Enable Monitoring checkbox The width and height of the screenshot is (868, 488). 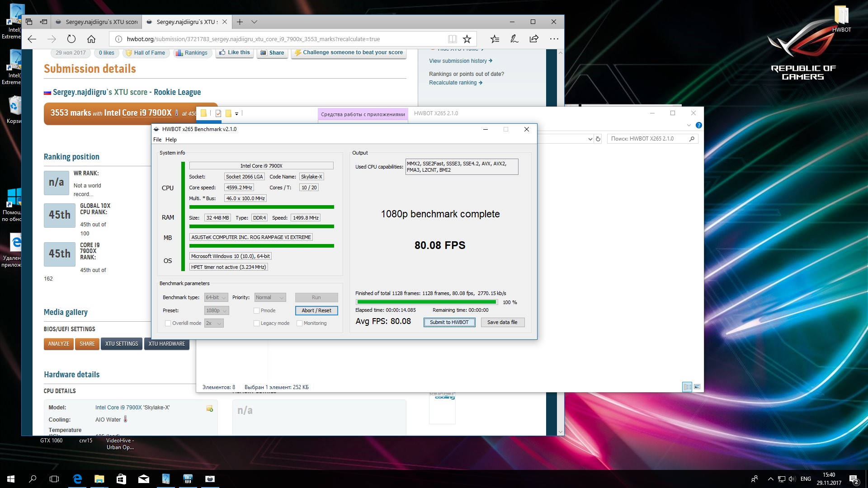pos(299,323)
